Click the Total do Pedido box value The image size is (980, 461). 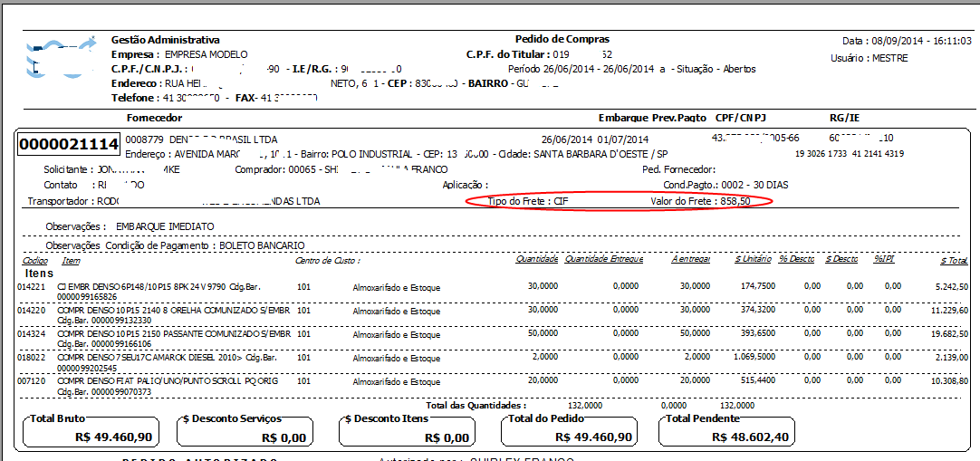[x=593, y=437]
